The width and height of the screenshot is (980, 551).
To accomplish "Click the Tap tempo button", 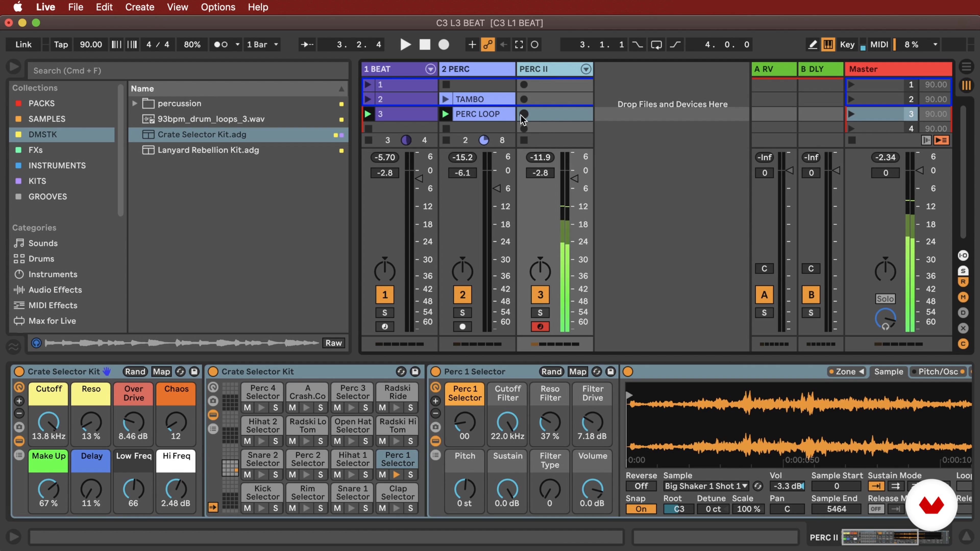I will (61, 44).
